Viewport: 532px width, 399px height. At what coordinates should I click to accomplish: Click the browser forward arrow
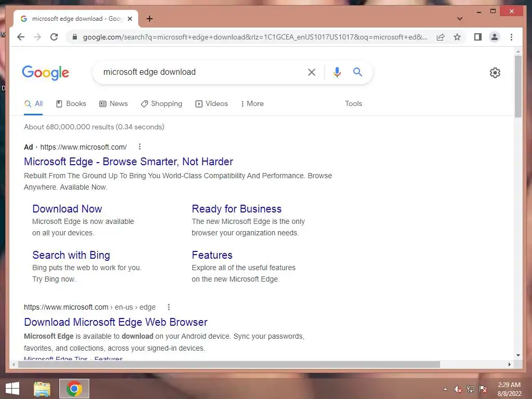point(37,37)
